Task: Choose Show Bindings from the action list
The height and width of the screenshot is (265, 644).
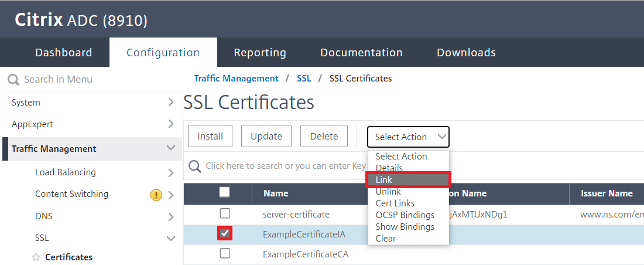Action: coord(408,227)
